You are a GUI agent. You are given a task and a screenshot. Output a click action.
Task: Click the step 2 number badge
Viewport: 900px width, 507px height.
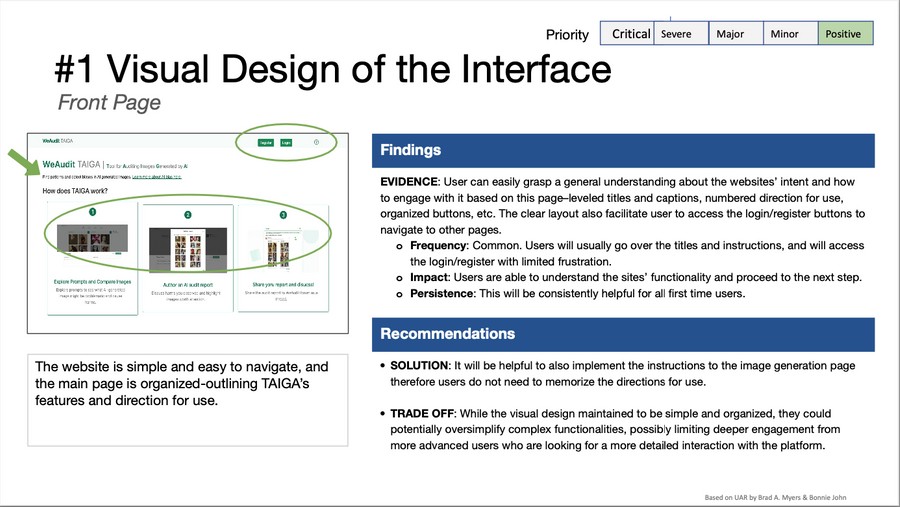(x=188, y=215)
